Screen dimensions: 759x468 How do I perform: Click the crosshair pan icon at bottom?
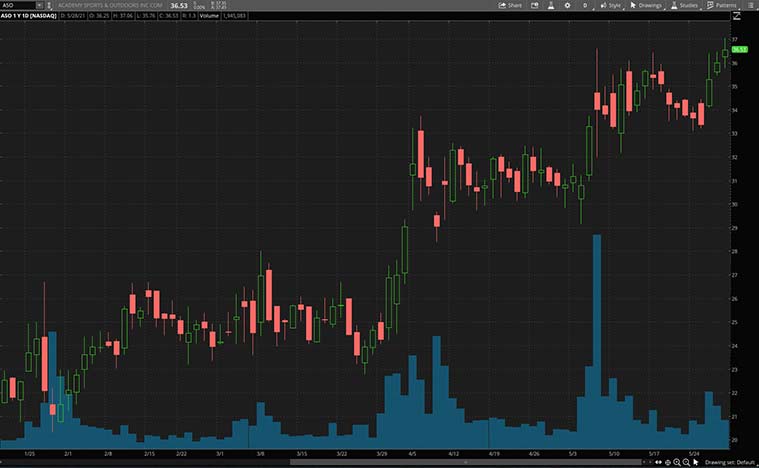point(668,463)
